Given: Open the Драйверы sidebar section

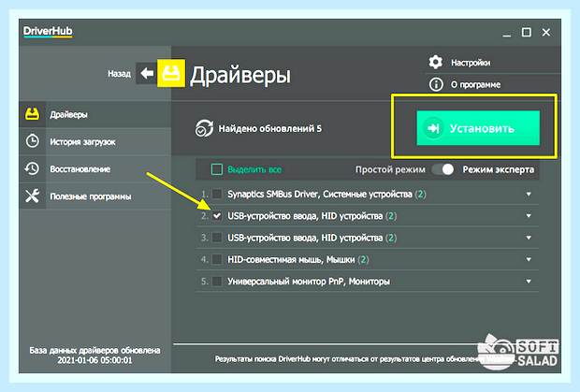Looking at the screenshot, I should pos(95,114).
